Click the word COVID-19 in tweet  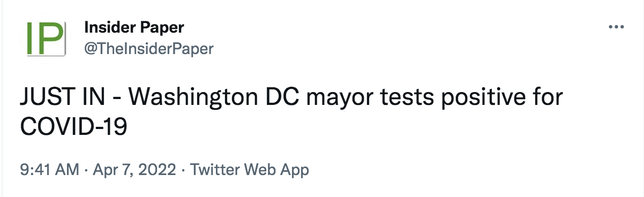click(73, 125)
